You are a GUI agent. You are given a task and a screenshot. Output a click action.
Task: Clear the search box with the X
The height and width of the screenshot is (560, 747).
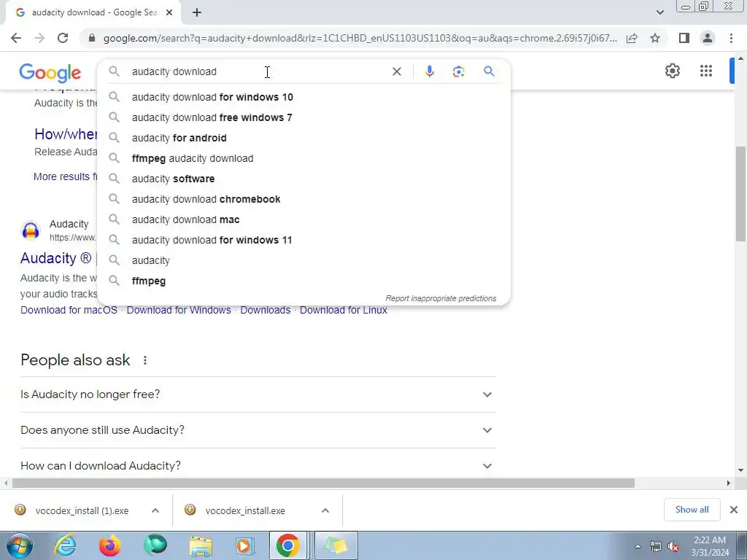click(396, 71)
